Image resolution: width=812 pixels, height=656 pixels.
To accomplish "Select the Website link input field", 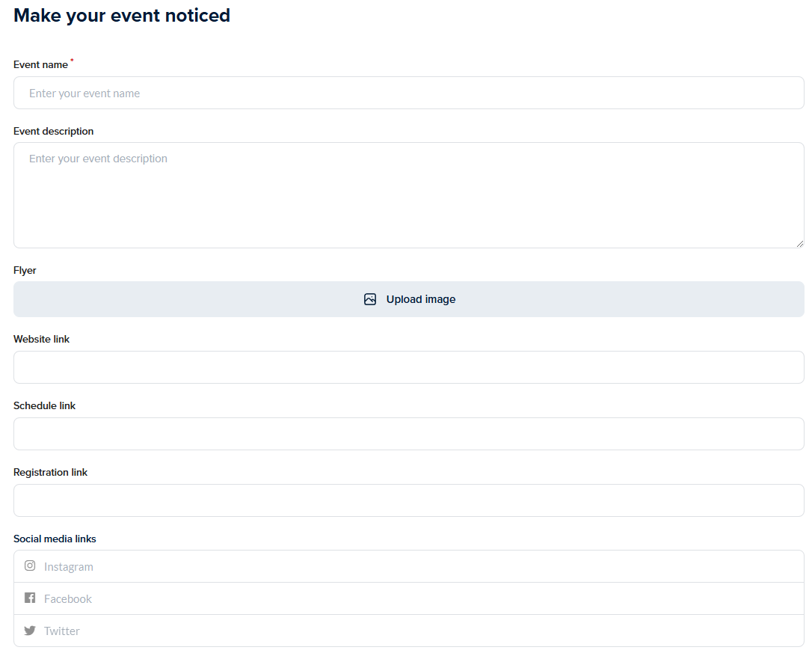I will 408,367.
